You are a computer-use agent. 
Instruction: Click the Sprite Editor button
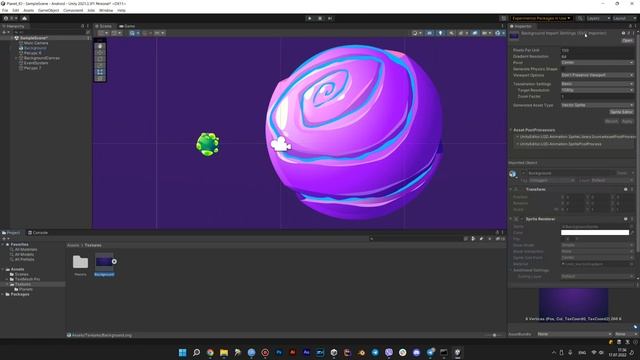[621, 112]
